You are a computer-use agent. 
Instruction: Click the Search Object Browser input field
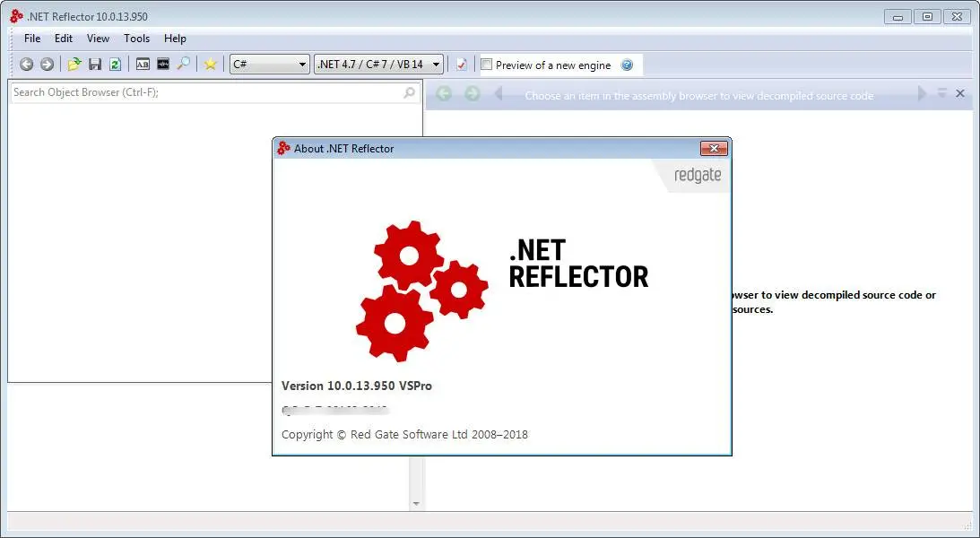coord(214,92)
